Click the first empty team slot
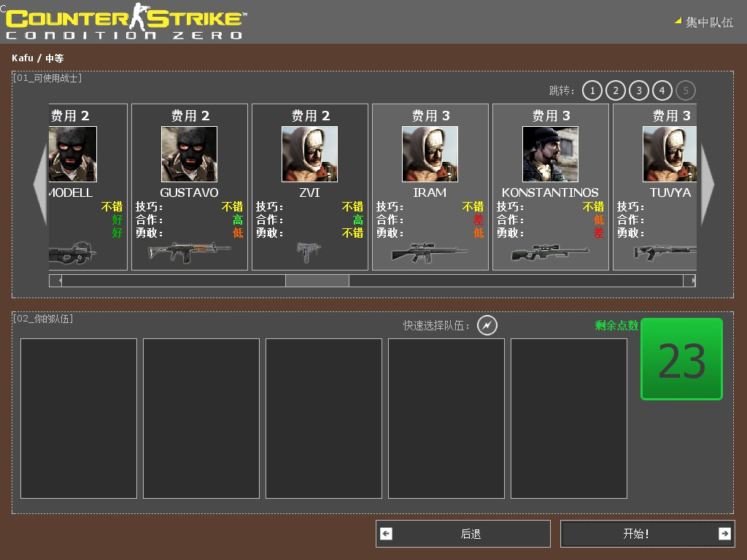 (79, 419)
